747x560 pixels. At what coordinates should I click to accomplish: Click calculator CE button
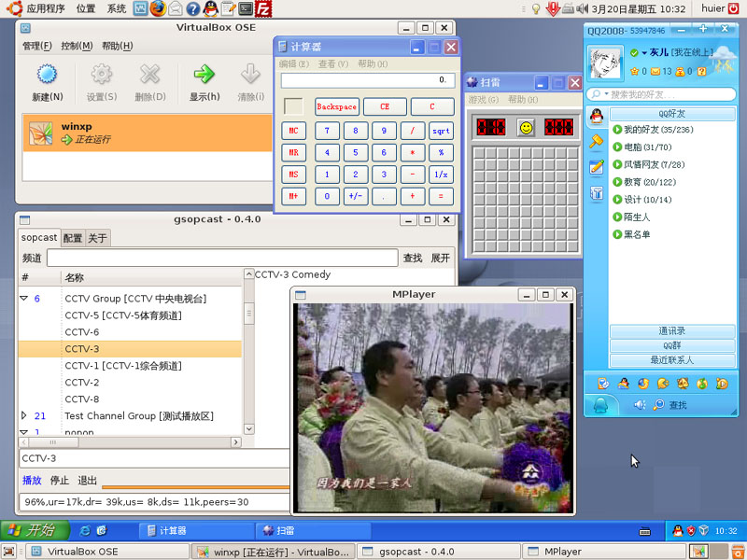pos(385,106)
